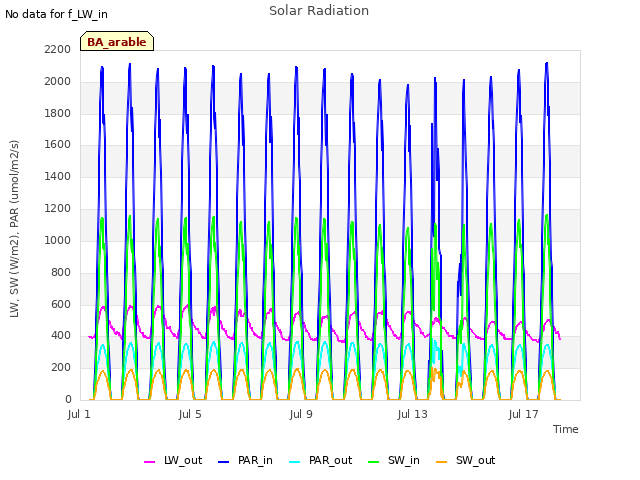Toggle the PAR_out legend entry
The image size is (640, 480).
point(321,461)
